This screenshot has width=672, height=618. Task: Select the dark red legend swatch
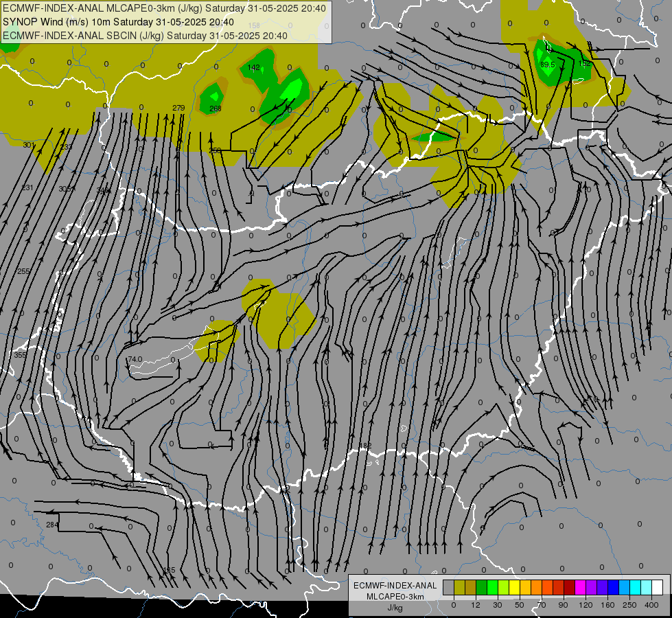(570, 588)
